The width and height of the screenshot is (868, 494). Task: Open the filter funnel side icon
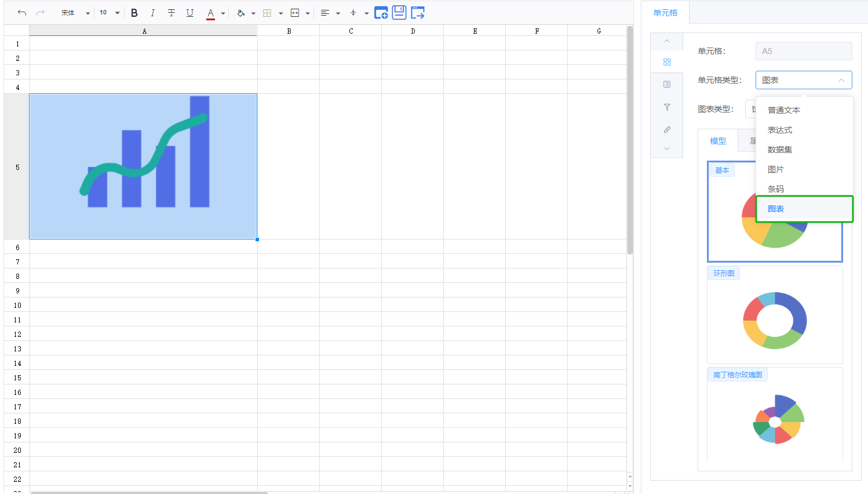667,107
